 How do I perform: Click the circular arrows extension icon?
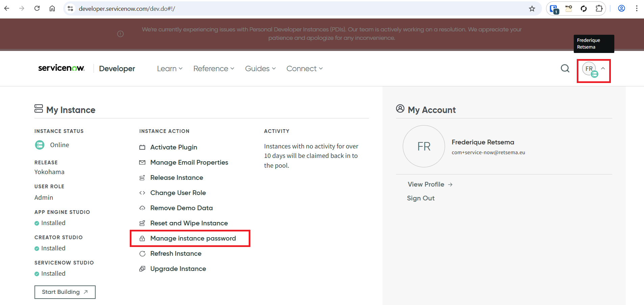[x=584, y=8]
